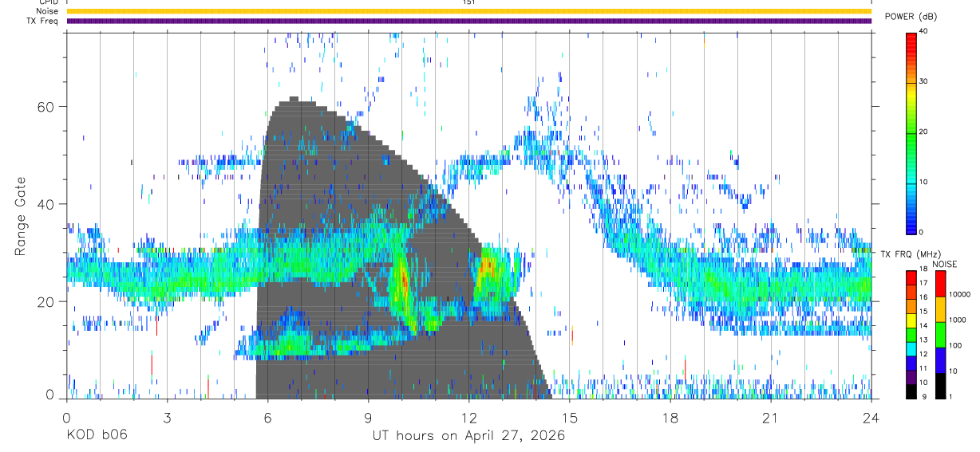This screenshot has height=452, width=980.
Task: Select 1000 on the NOISE scale
Action: point(956,320)
